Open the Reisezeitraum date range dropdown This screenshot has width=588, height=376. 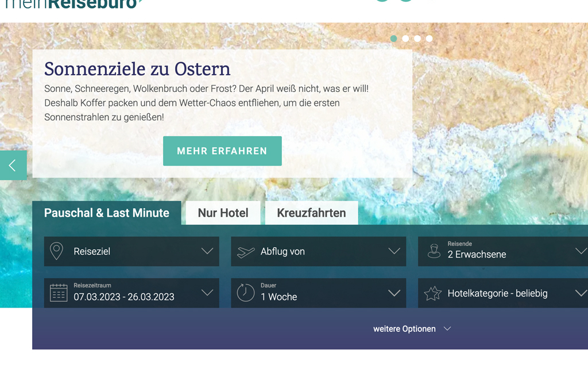(131, 293)
